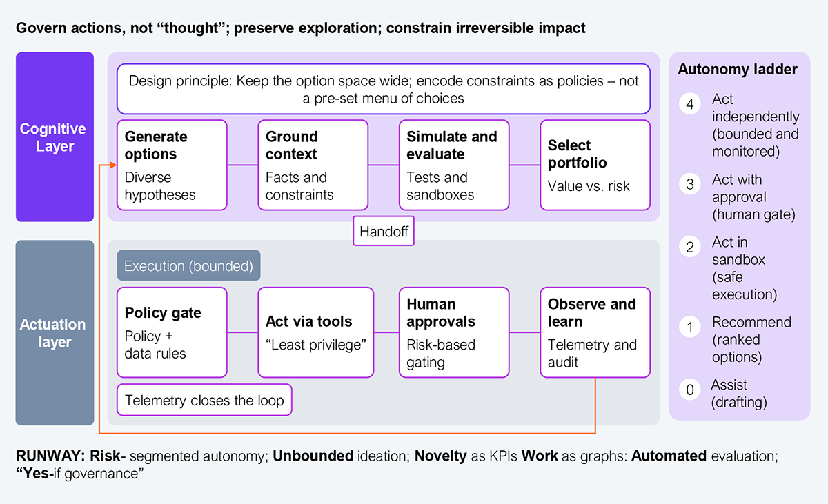Click the Human approvals box
This screenshot has height=504, width=828.
454,332
